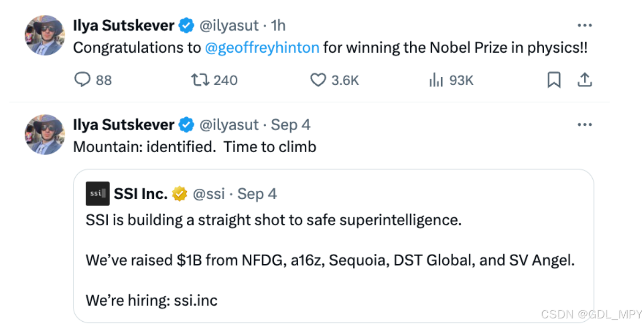Open Ilya Sutskever's avatar on first tweet

(45, 35)
